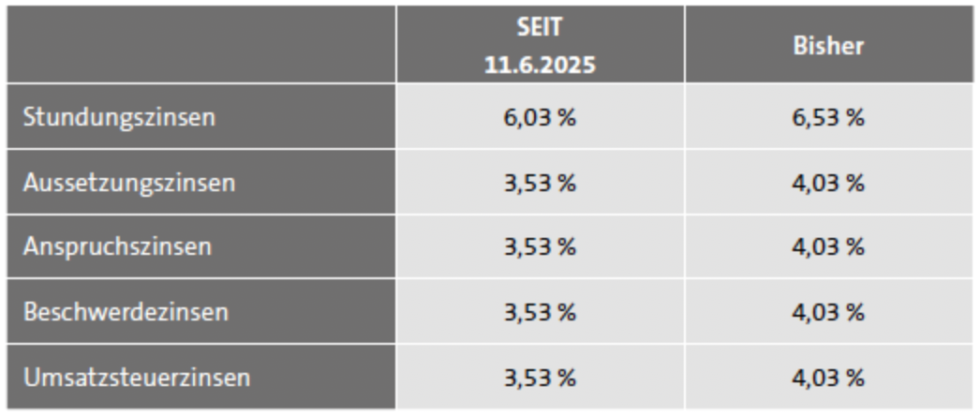The image size is (980, 416).
Task: Select Beschwerdezinsen's 3,53 % cell
Action: pos(540,312)
